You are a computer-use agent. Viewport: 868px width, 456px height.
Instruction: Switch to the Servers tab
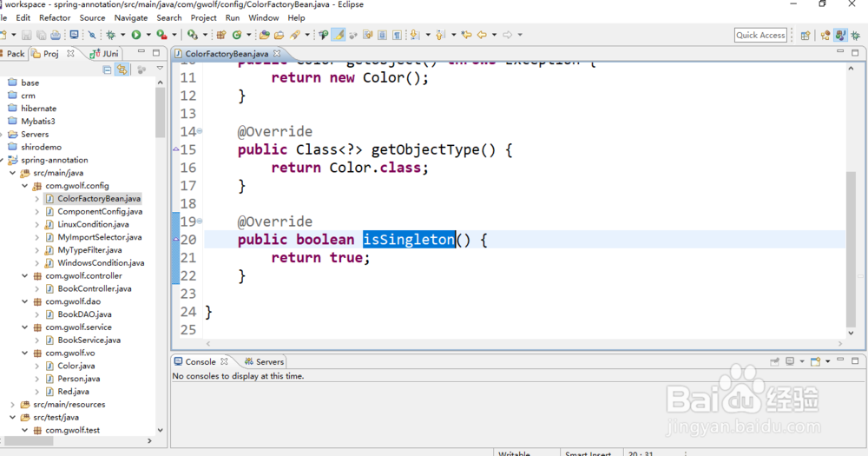(264, 362)
